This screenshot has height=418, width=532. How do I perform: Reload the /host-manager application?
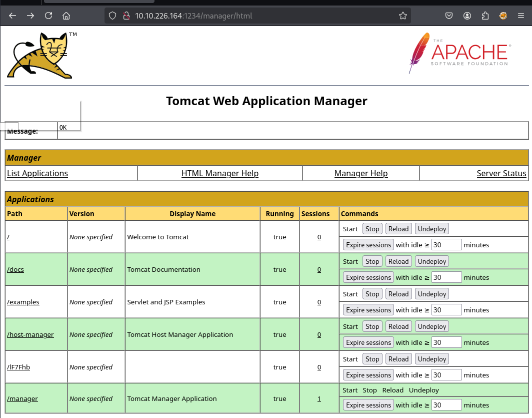(x=398, y=327)
